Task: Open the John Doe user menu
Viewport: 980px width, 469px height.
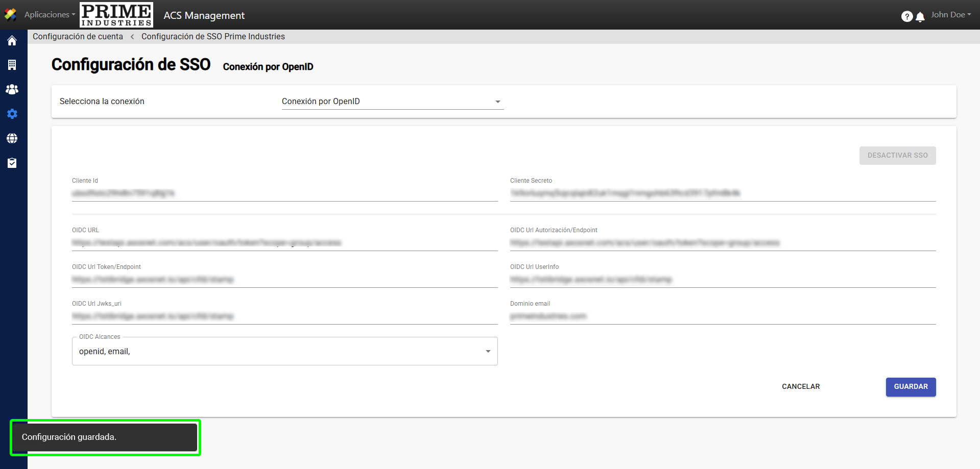Action: click(950, 15)
